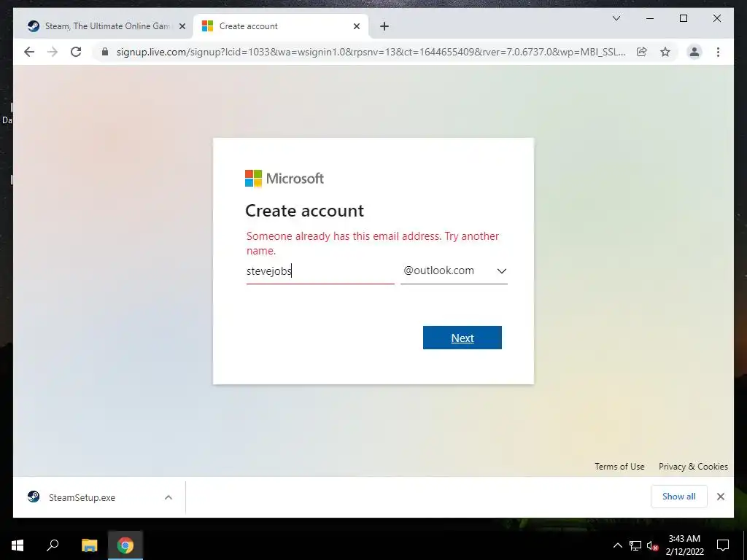Click the muted volume tray icon
This screenshot has height=560, width=747.
[x=653, y=545]
